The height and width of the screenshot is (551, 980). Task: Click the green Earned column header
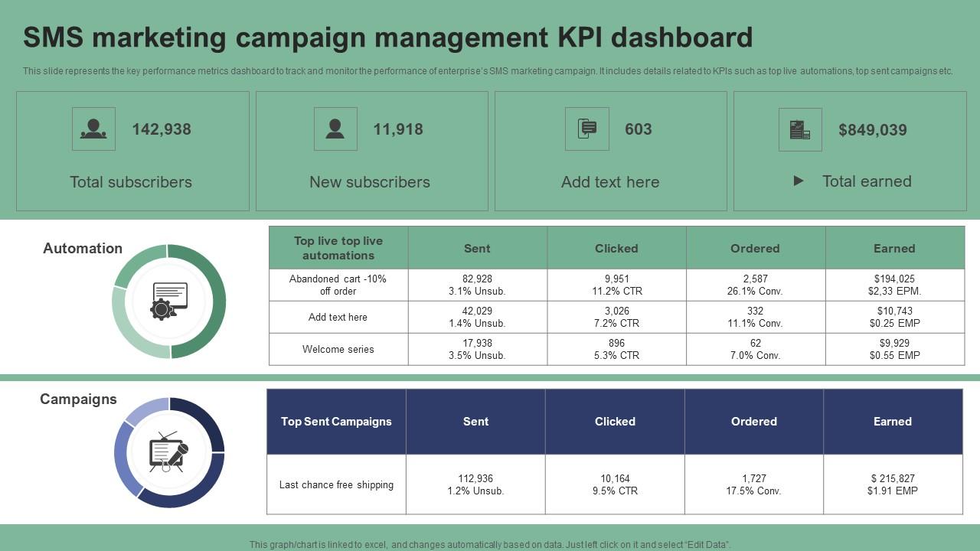(x=894, y=248)
